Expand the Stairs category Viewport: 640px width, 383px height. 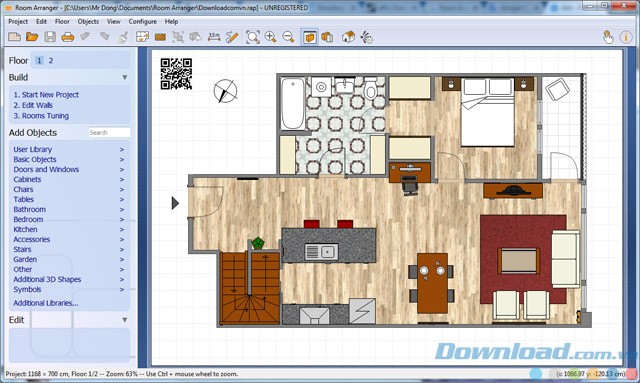tap(69, 249)
